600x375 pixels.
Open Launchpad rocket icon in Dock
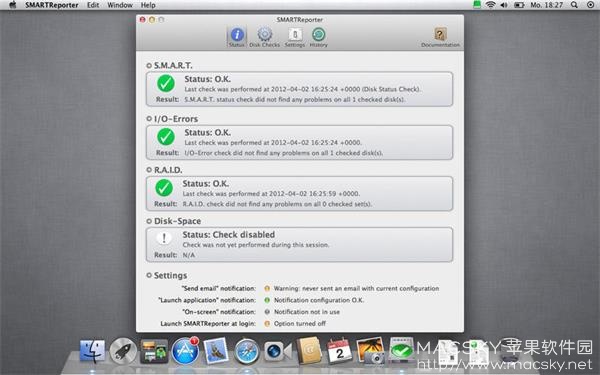(x=123, y=351)
